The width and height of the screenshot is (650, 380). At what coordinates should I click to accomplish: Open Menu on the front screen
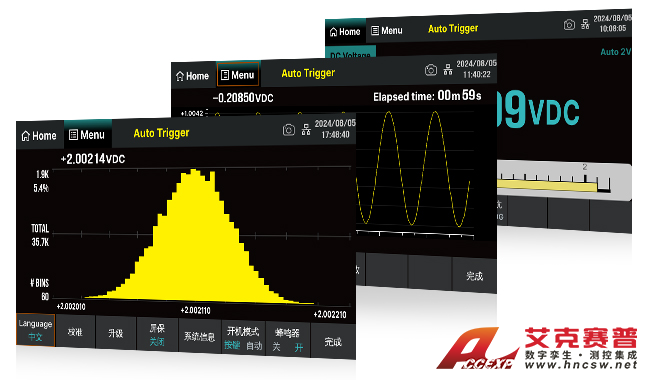click(x=87, y=135)
